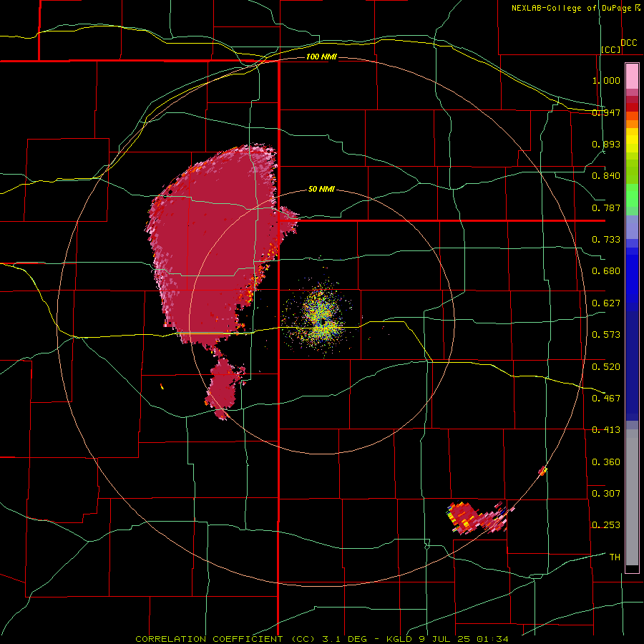Click the 0.840 color scale value
Viewport: 644px width, 644px height.
coord(606,176)
